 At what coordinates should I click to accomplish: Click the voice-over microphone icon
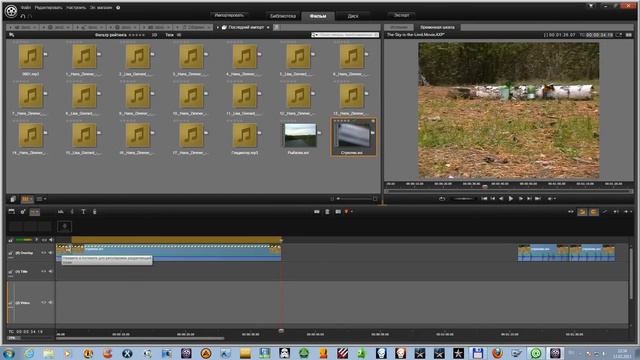94,212
